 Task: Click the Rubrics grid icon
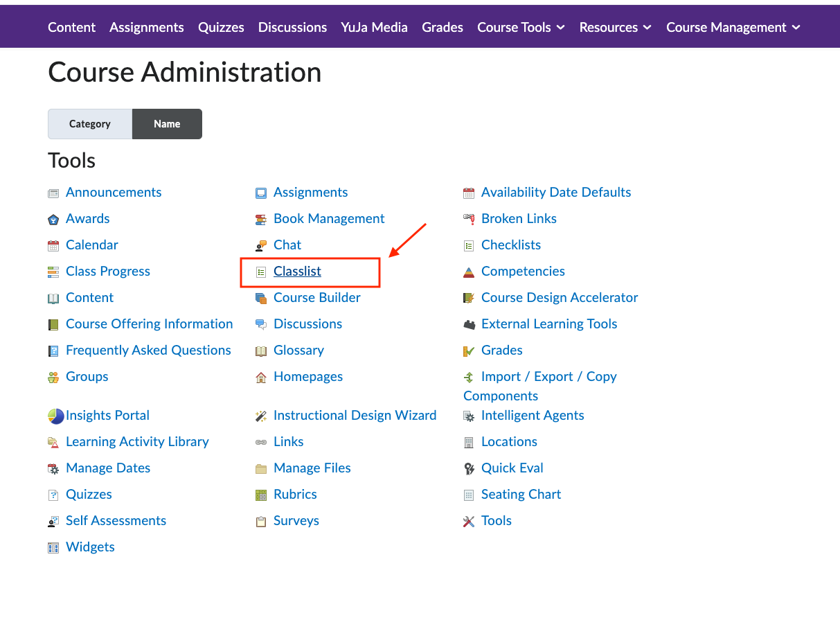point(261,495)
